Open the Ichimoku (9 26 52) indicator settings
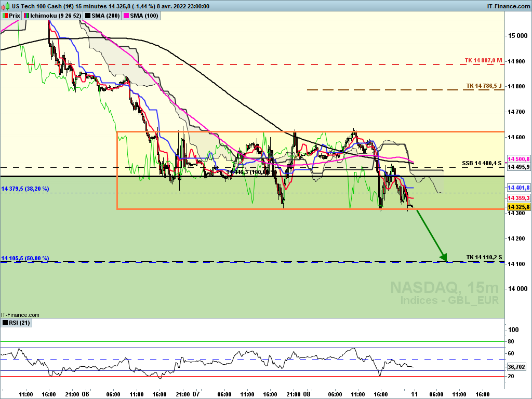This screenshot has width=532, height=399. point(52,16)
